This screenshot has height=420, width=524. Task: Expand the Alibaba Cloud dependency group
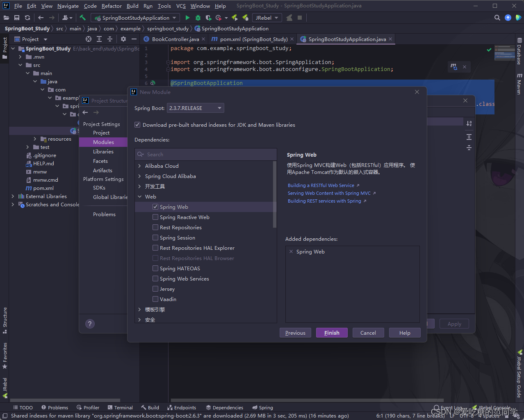[x=139, y=166]
